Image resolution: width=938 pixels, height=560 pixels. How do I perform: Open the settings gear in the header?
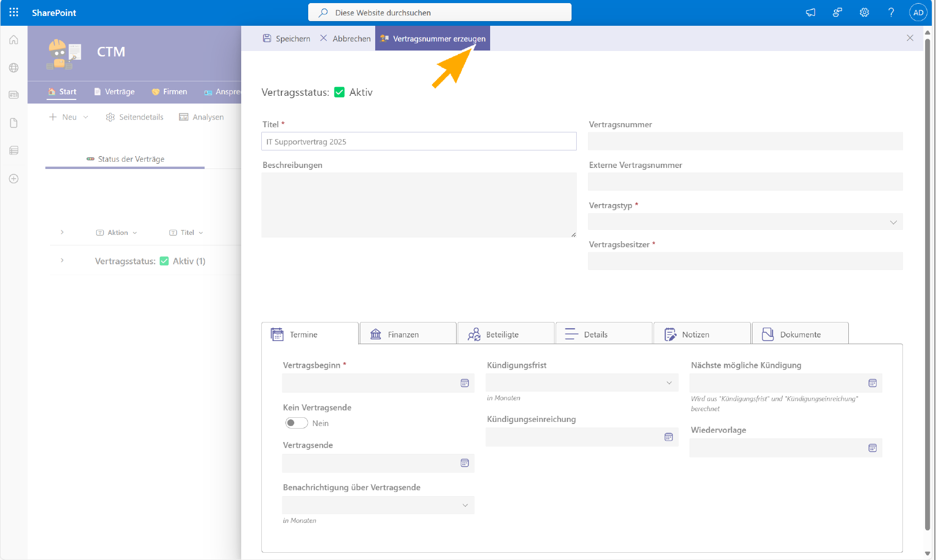click(864, 12)
